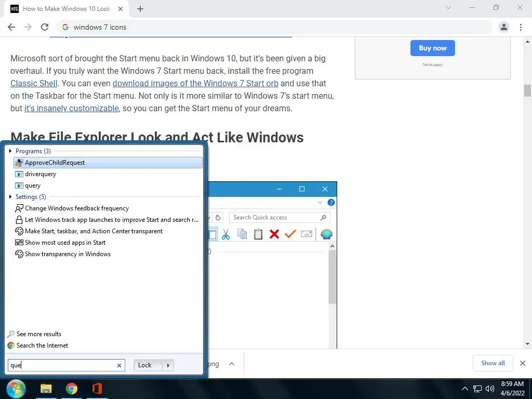Click the Chrome address bar
The height and width of the screenshot is (399, 532).
pos(275,27)
